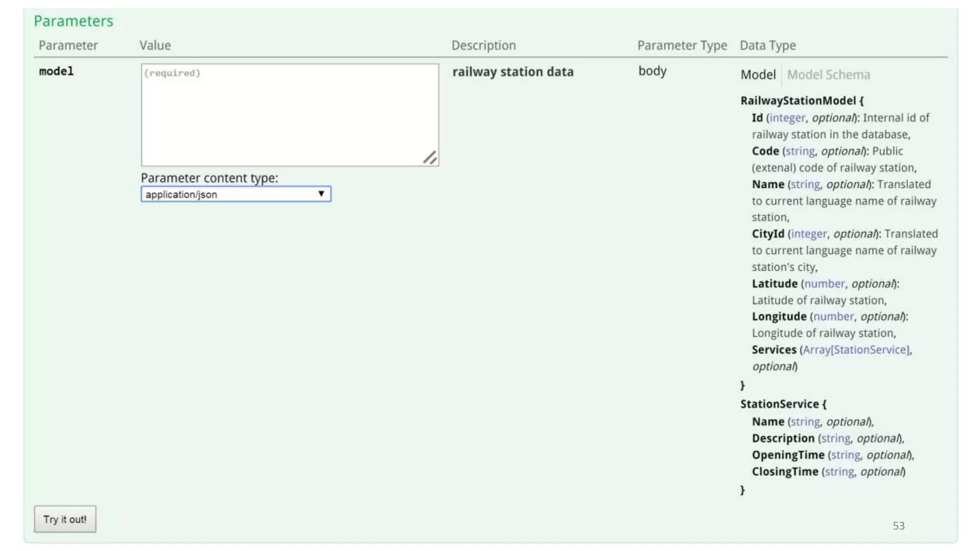Click string type of OpeningTime field

coord(846,455)
